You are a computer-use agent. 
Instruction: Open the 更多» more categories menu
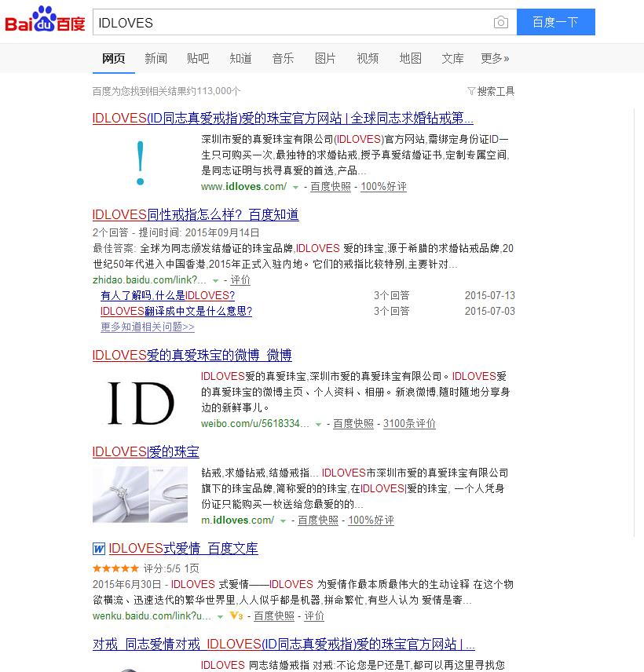pyautogui.click(x=495, y=58)
